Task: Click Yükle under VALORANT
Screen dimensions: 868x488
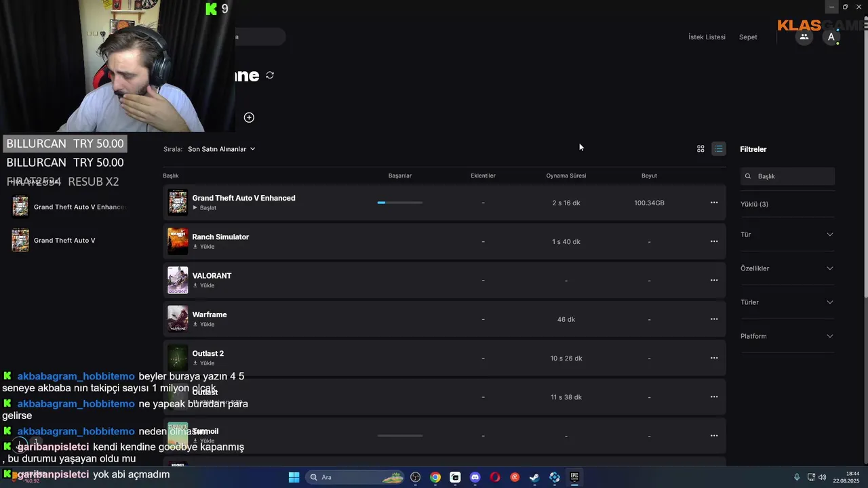Action: [203, 285]
